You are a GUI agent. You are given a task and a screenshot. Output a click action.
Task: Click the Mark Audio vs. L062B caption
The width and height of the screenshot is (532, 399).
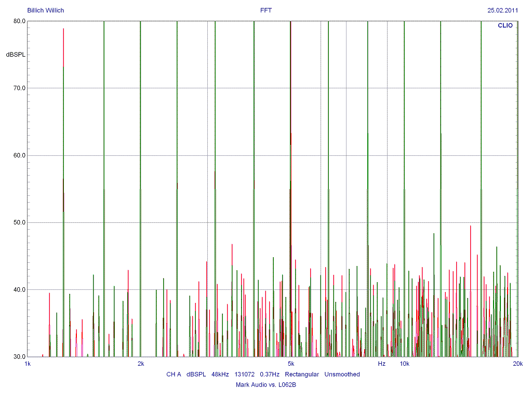click(265, 385)
